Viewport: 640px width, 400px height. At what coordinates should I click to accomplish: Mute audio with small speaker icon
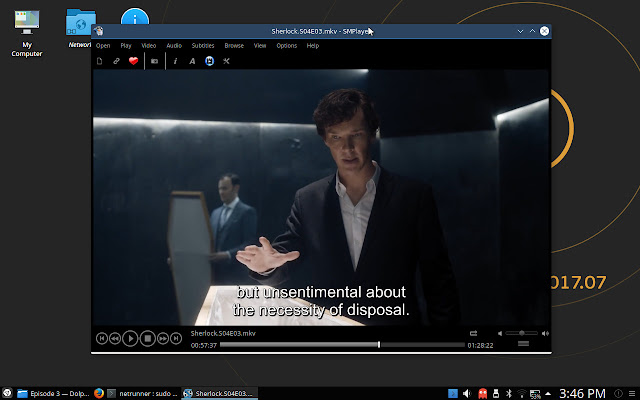point(500,333)
